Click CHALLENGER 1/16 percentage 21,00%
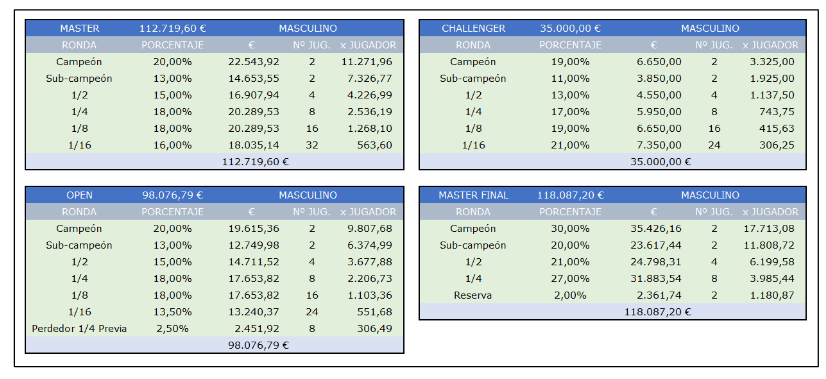This screenshot has width=826, height=379. click(x=570, y=145)
